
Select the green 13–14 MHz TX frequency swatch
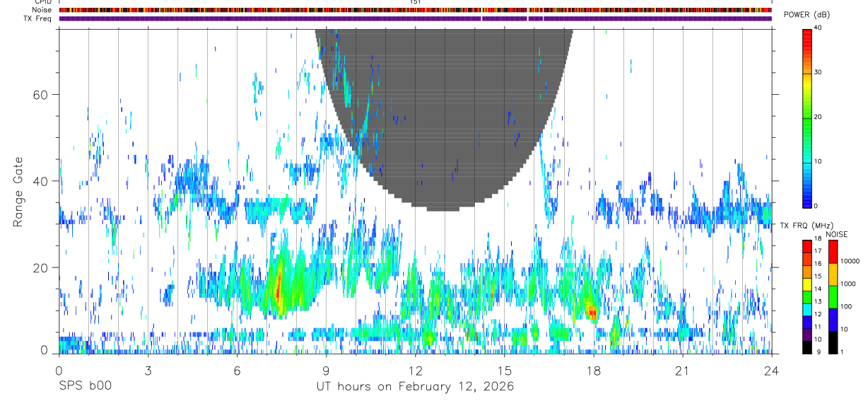pyautogui.click(x=807, y=296)
